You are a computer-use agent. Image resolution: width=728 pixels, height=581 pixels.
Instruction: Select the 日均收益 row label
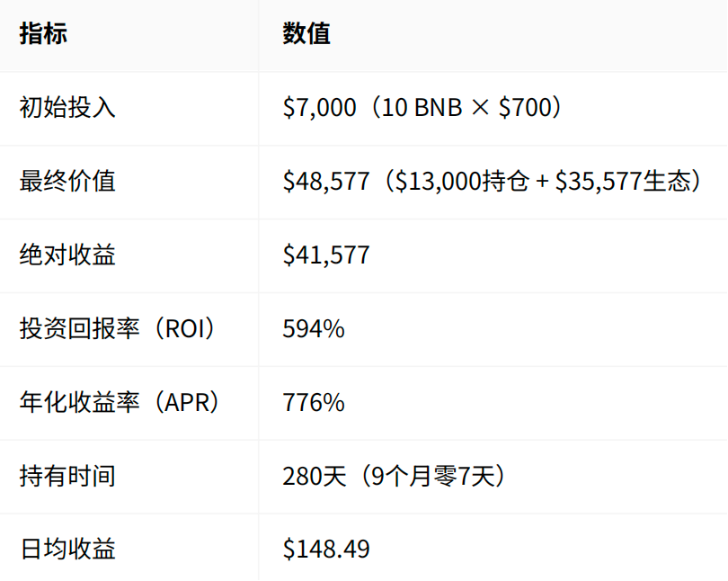67,549
